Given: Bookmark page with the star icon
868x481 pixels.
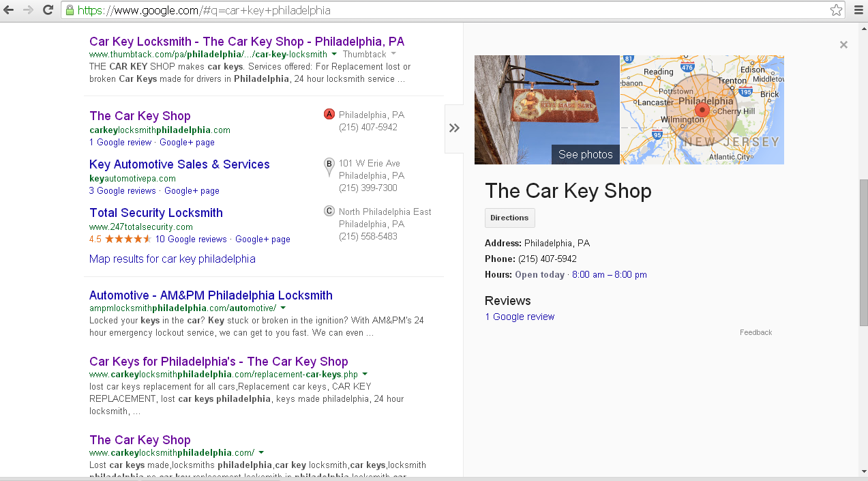Looking at the screenshot, I should 836,10.
